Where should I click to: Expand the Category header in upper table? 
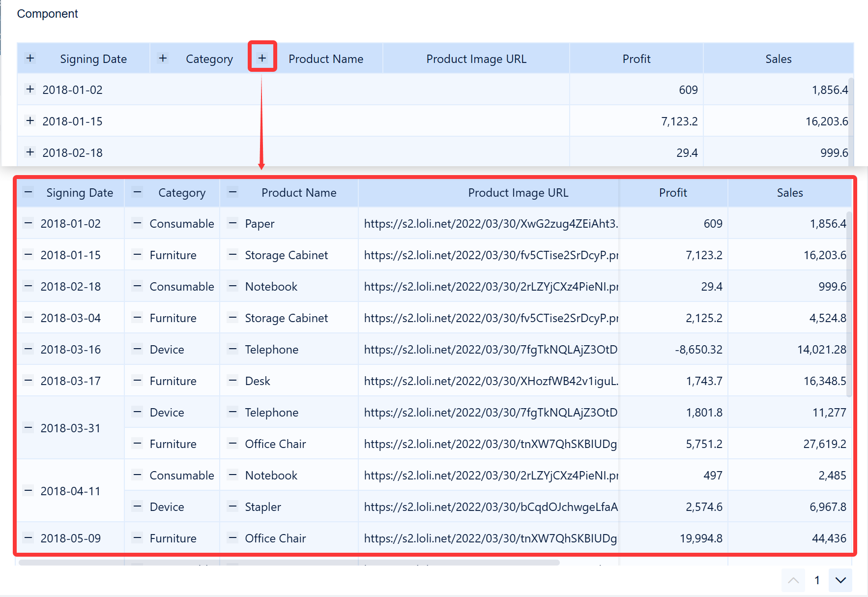[x=163, y=59]
